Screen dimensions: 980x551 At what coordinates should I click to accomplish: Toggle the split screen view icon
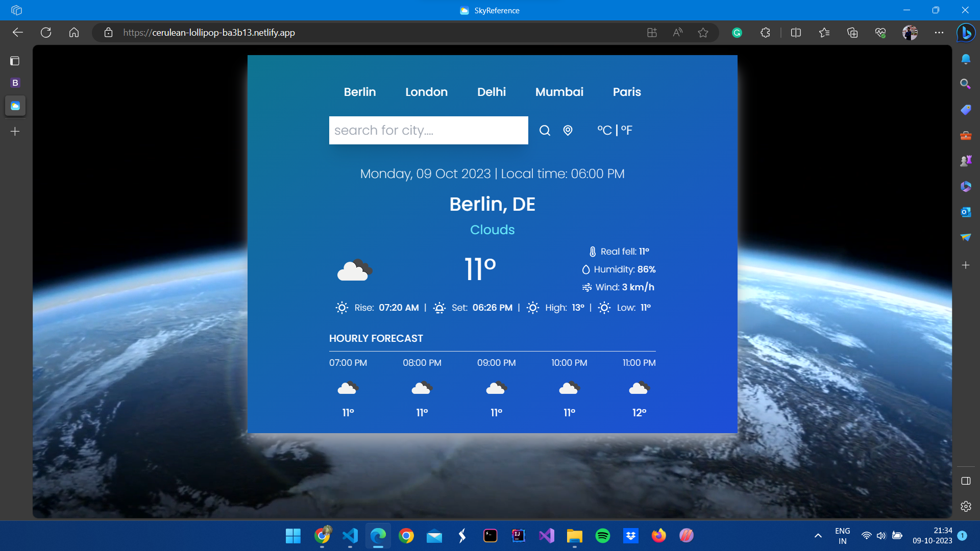796,33
